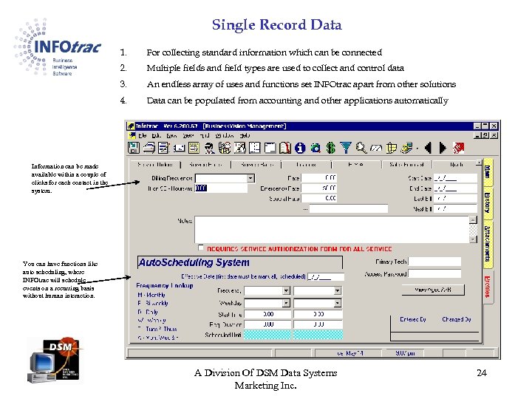Click the group of people icon
Image resolution: width=532 pixels, height=399 pixels.
point(225,148)
